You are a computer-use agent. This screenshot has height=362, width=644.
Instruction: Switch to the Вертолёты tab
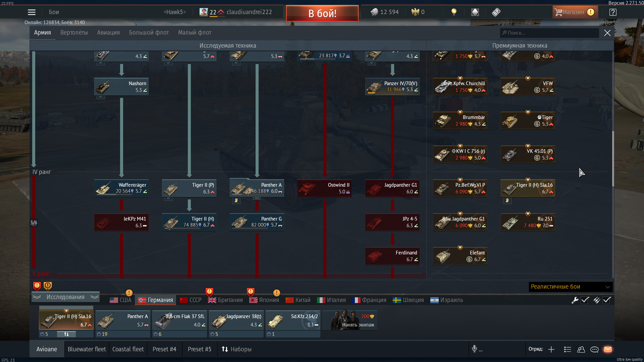point(74,33)
